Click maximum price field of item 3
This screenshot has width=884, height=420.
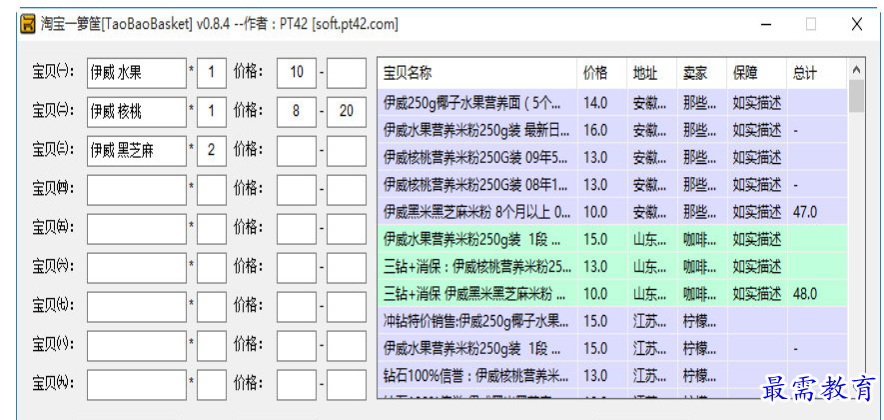coord(346,151)
